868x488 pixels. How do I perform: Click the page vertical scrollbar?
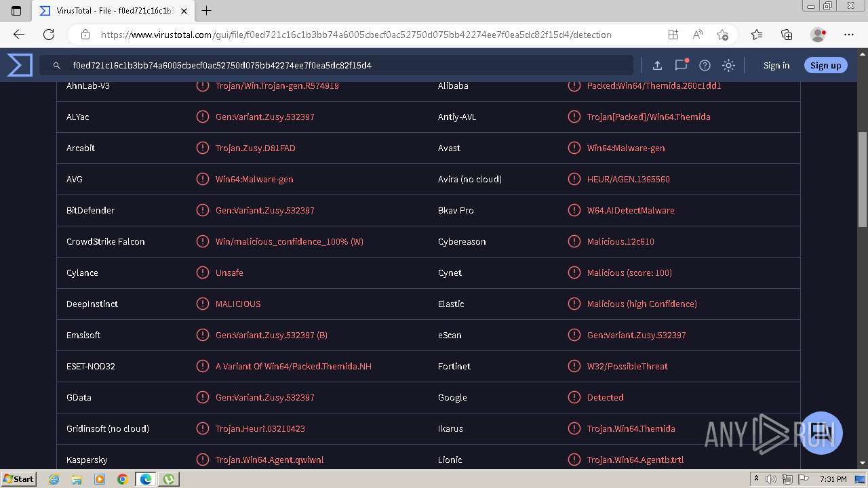[863, 180]
